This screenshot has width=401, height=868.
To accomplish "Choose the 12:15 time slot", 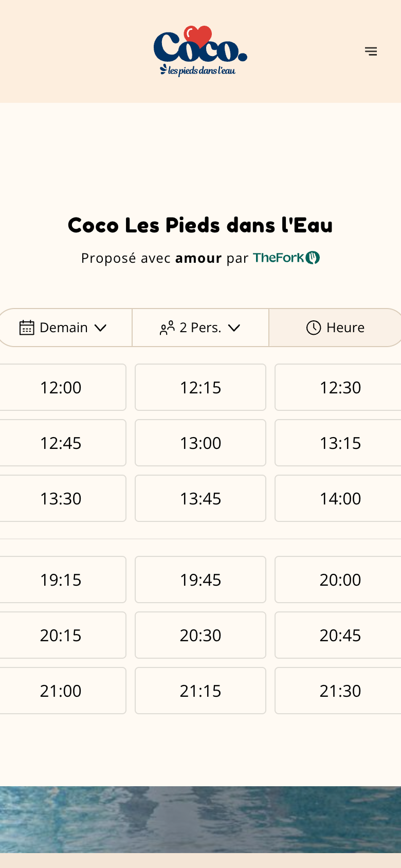I will point(200,387).
